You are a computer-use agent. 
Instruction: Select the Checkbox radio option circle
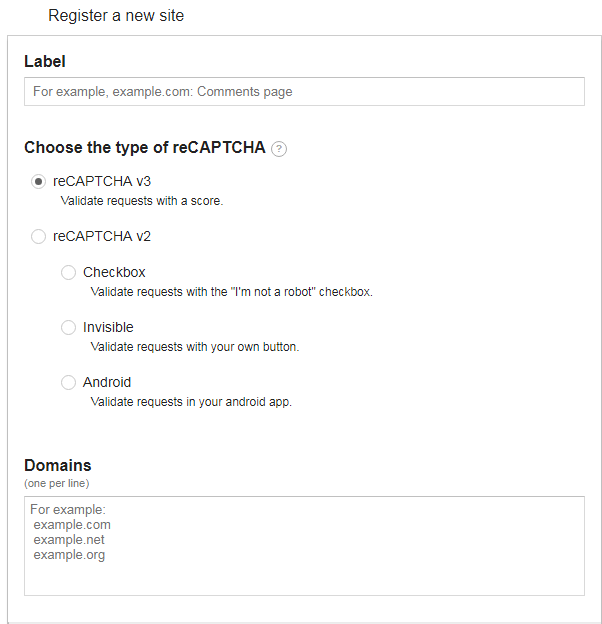click(x=69, y=272)
